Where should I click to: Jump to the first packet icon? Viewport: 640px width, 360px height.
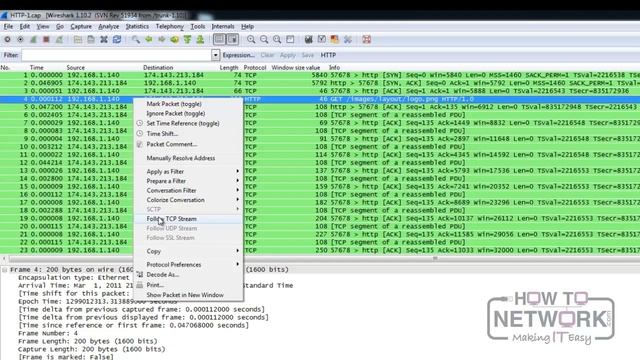pyautogui.click(x=187, y=40)
